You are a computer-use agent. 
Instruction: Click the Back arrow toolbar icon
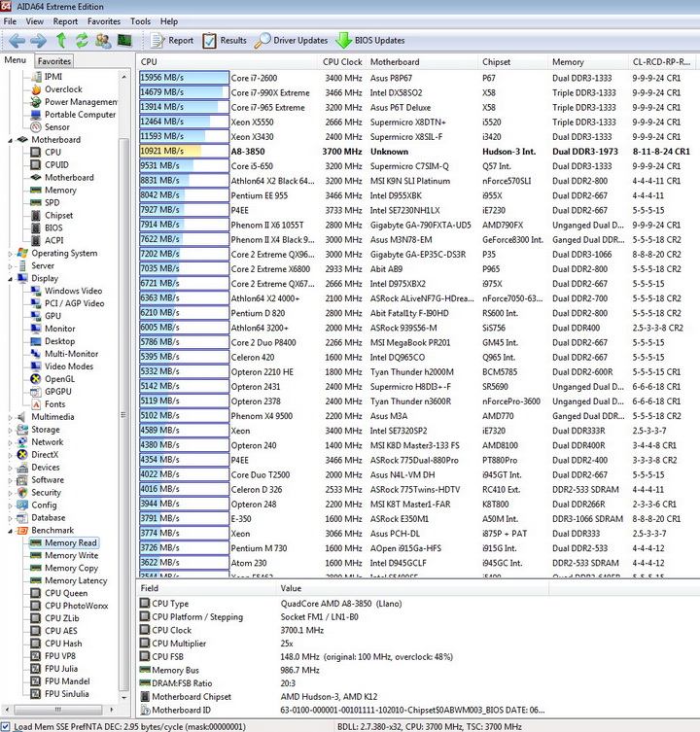point(17,41)
